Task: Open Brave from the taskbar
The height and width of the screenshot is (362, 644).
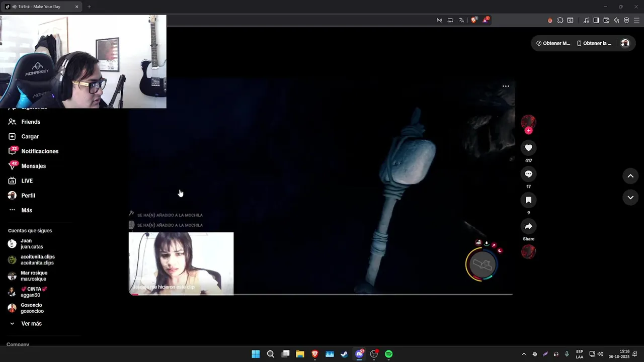Action: coord(315,354)
